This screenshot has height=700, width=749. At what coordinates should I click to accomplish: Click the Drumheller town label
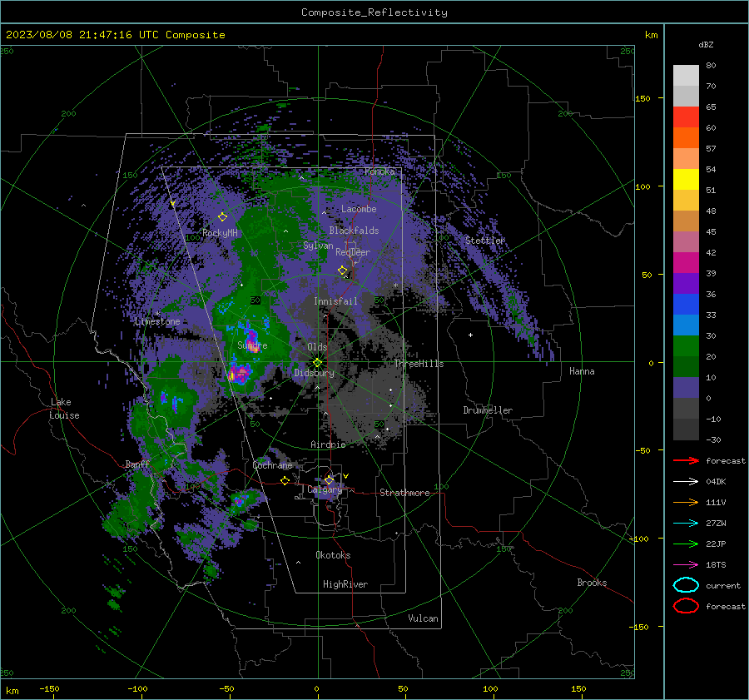488,410
